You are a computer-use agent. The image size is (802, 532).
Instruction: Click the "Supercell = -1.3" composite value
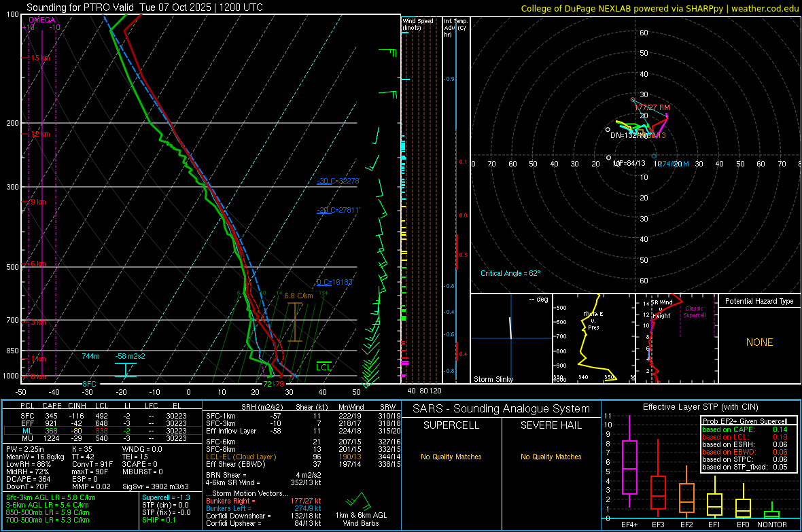tap(167, 497)
